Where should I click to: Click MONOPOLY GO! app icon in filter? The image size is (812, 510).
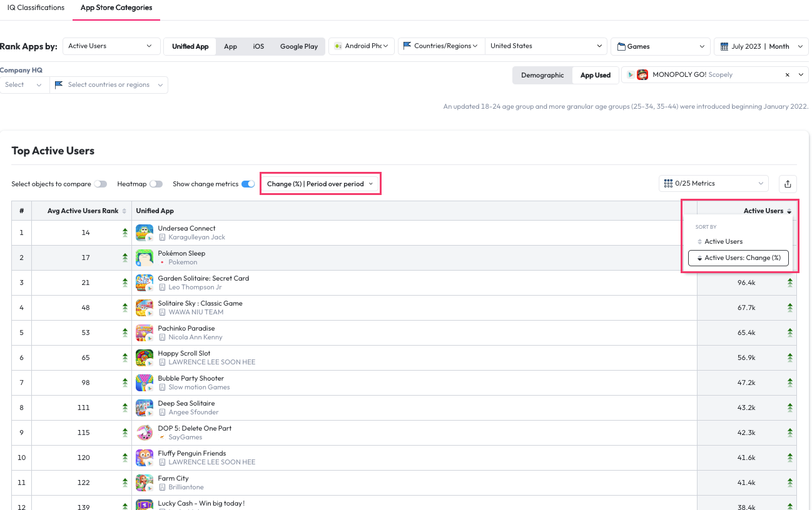642,75
